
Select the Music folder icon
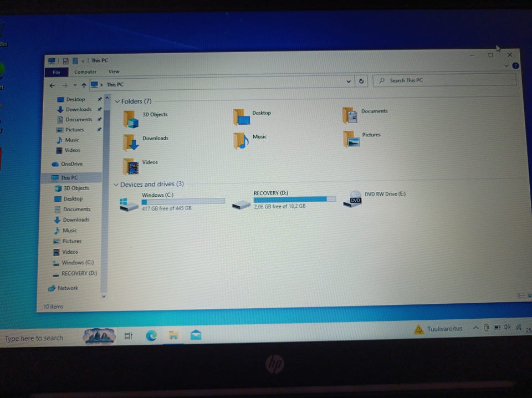tap(241, 141)
